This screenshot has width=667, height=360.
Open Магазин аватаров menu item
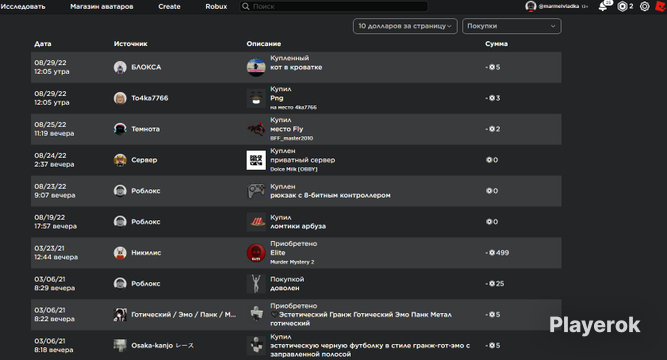coord(102,6)
